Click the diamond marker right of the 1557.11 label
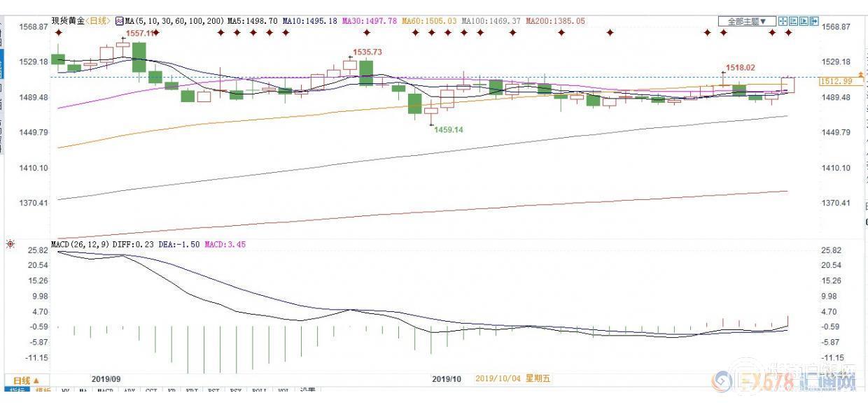The width and height of the screenshot is (868, 407). coord(156,32)
